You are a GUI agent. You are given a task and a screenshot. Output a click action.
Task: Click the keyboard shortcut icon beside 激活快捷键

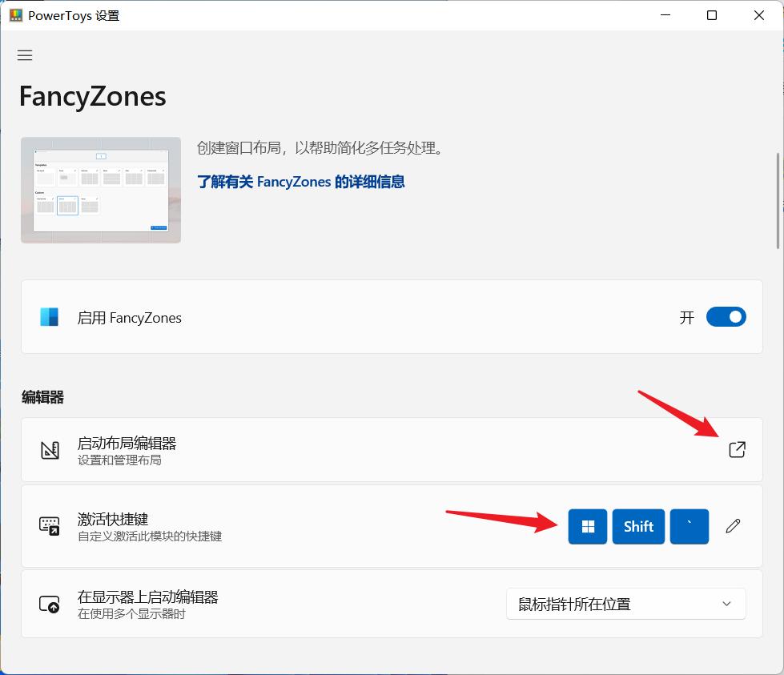click(49, 526)
